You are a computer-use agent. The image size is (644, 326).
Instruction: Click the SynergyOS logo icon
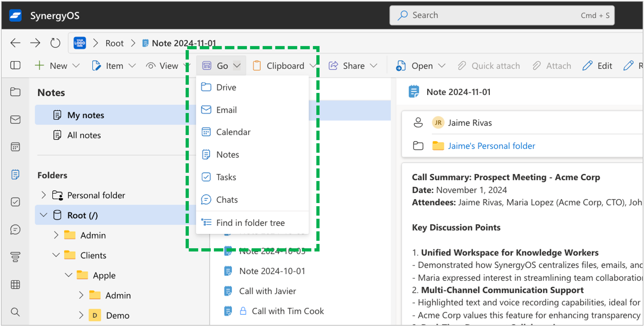pyautogui.click(x=15, y=15)
